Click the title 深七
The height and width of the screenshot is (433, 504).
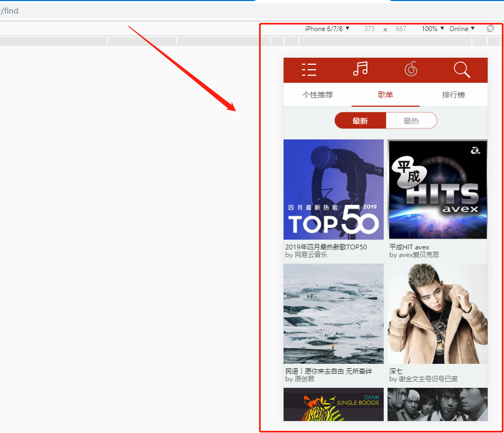396,371
